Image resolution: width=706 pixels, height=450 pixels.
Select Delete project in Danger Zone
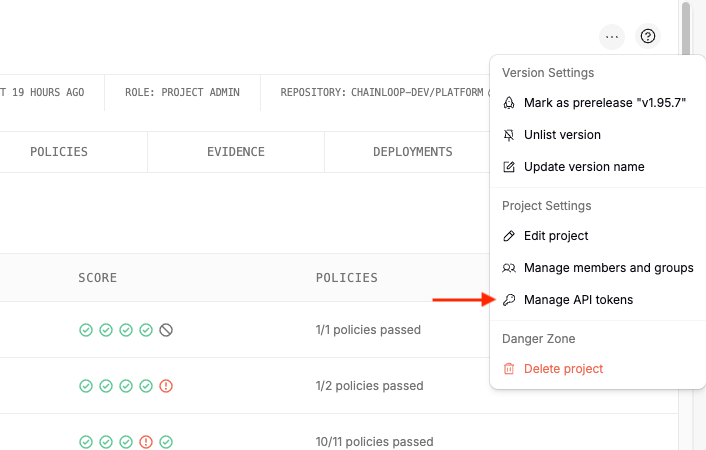point(597,369)
